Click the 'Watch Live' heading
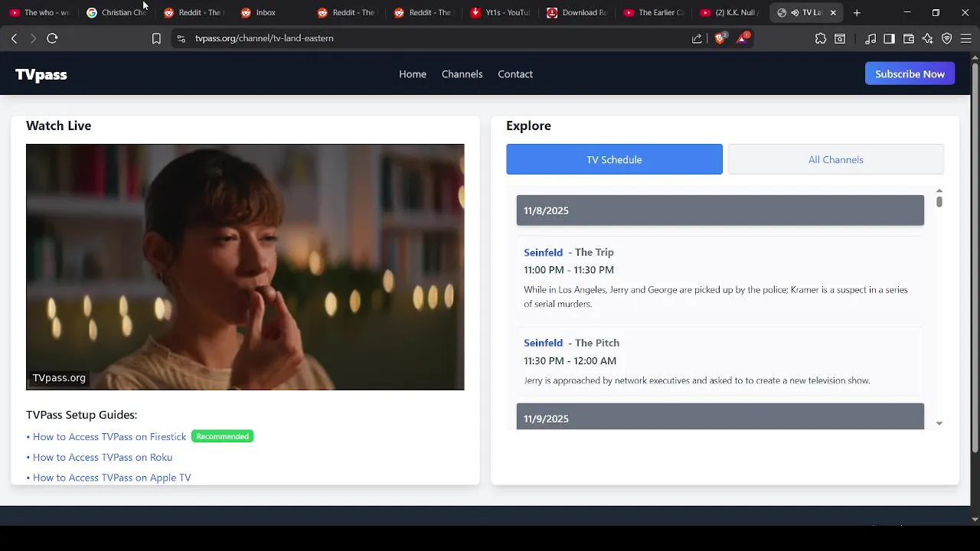Viewport: 980px width, 551px height. click(x=58, y=126)
